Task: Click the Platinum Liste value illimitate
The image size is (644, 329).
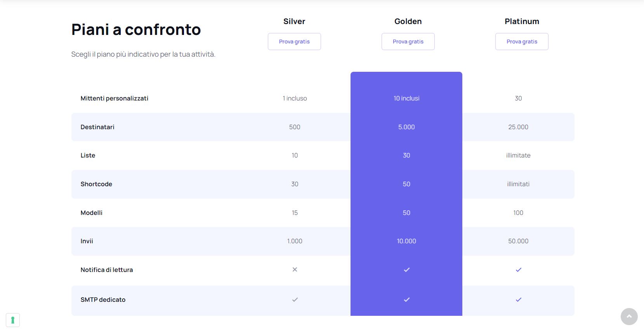Action: pos(518,155)
